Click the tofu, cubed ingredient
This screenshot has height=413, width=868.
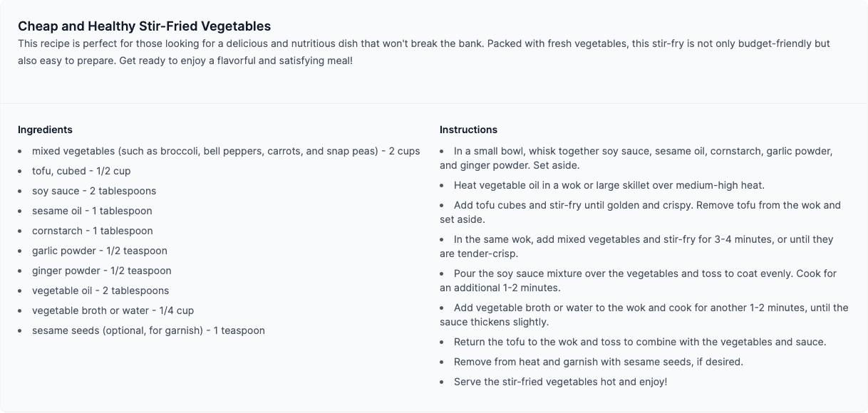pos(81,171)
